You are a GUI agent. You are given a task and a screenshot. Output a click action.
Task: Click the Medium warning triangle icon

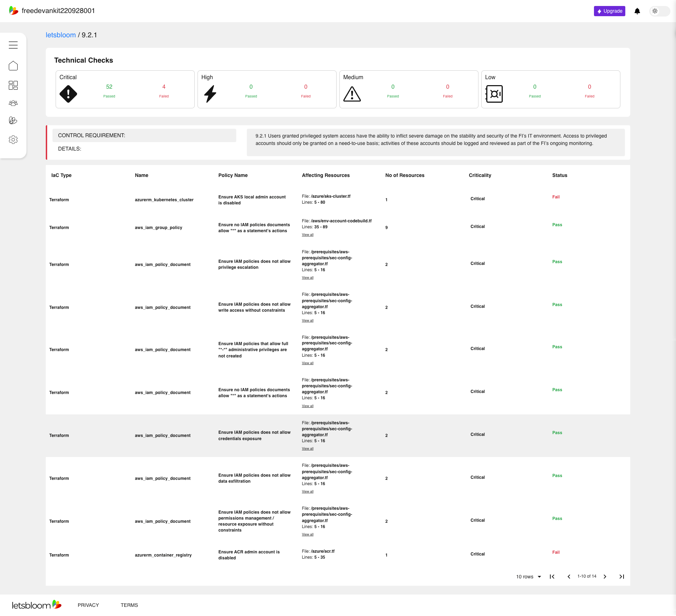pos(352,94)
